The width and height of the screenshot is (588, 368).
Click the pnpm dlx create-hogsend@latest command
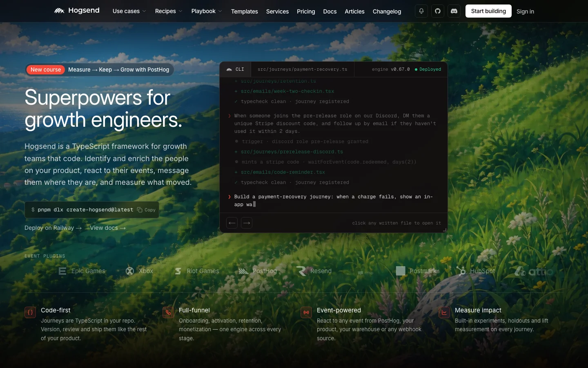(85, 210)
